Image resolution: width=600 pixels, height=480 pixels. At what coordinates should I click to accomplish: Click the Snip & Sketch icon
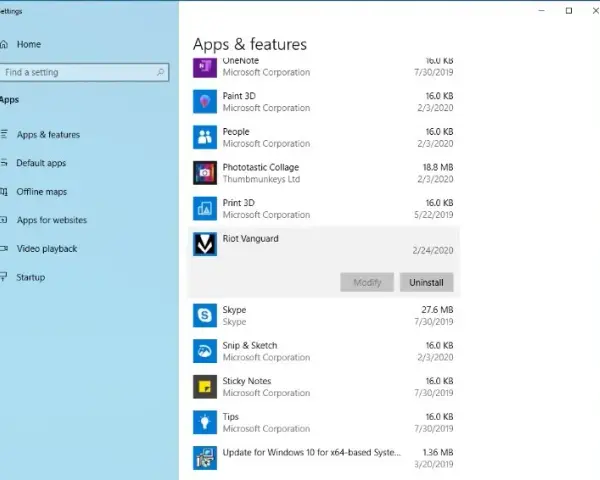click(205, 351)
